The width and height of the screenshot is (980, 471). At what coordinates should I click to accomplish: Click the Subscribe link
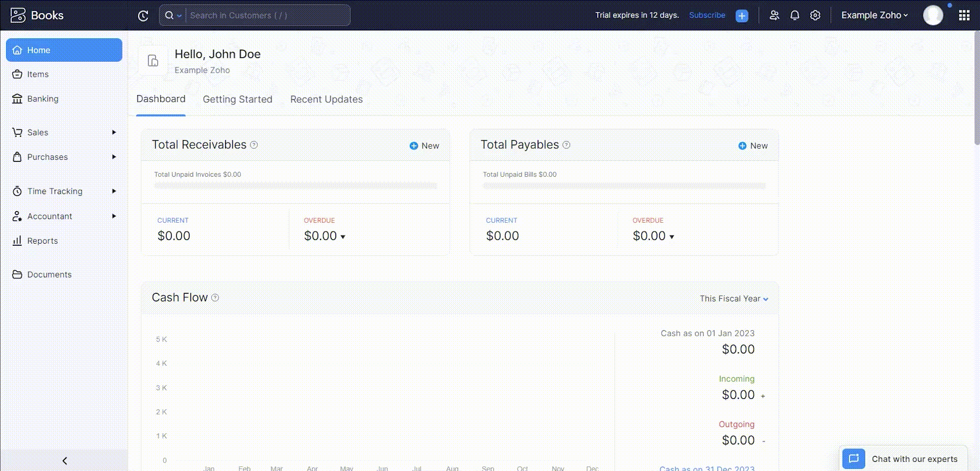pyautogui.click(x=707, y=15)
